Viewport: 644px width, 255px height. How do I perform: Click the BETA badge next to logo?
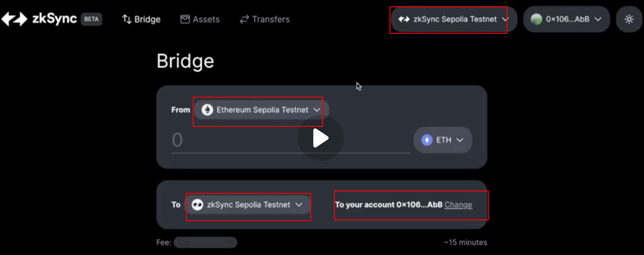click(x=91, y=19)
